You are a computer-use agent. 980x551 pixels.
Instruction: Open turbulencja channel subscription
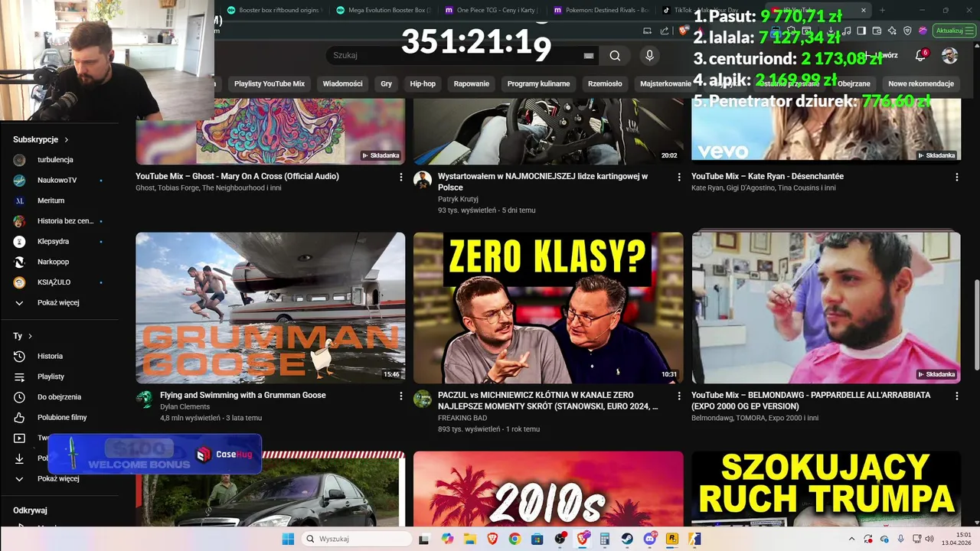coord(55,159)
